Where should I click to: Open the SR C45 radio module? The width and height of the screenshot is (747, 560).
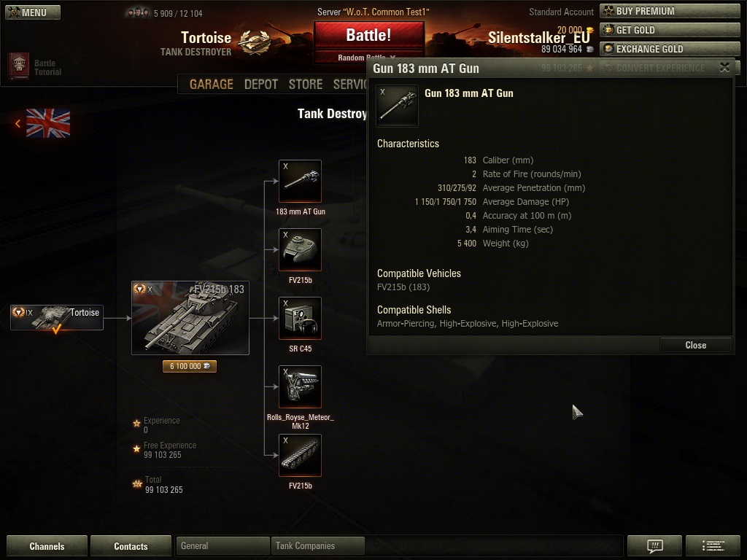click(300, 318)
